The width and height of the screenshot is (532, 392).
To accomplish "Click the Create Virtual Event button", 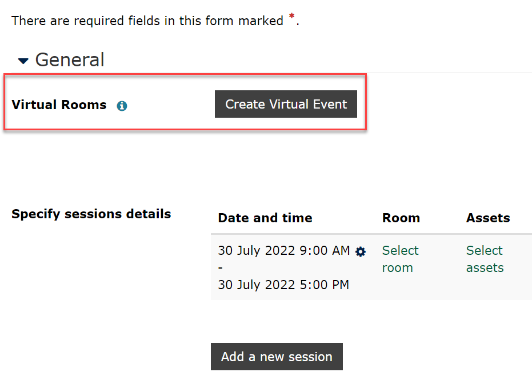I will coord(286,104).
